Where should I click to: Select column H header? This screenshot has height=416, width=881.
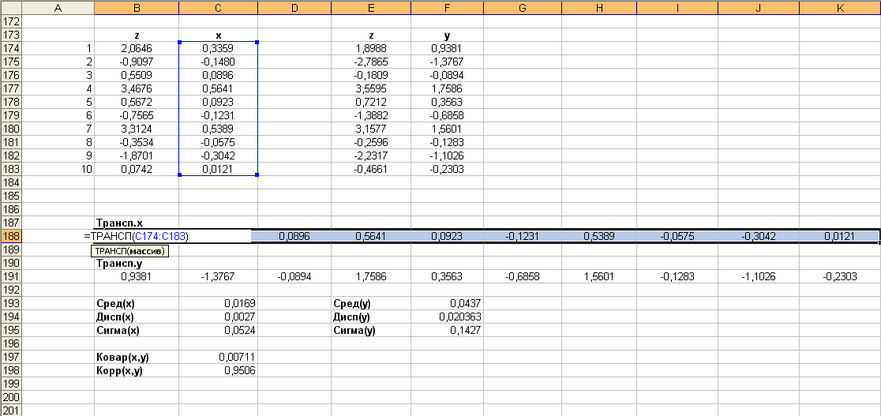click(599, 8)
